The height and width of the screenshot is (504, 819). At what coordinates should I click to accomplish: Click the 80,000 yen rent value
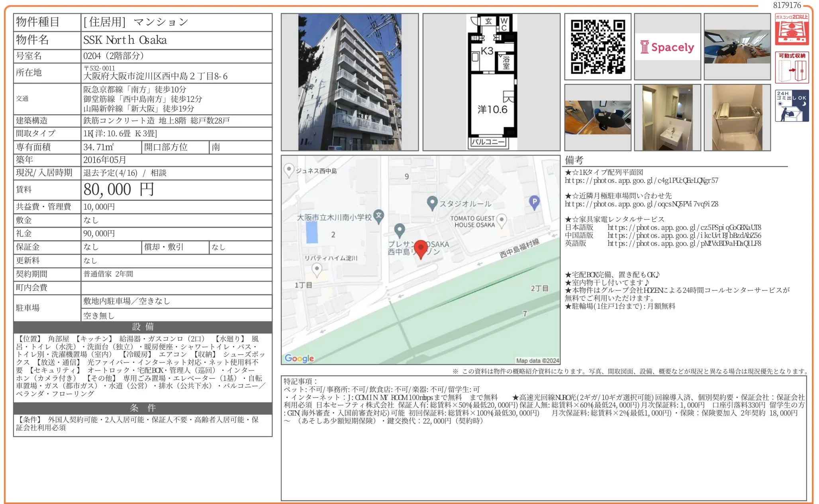(x=119, y=190)
